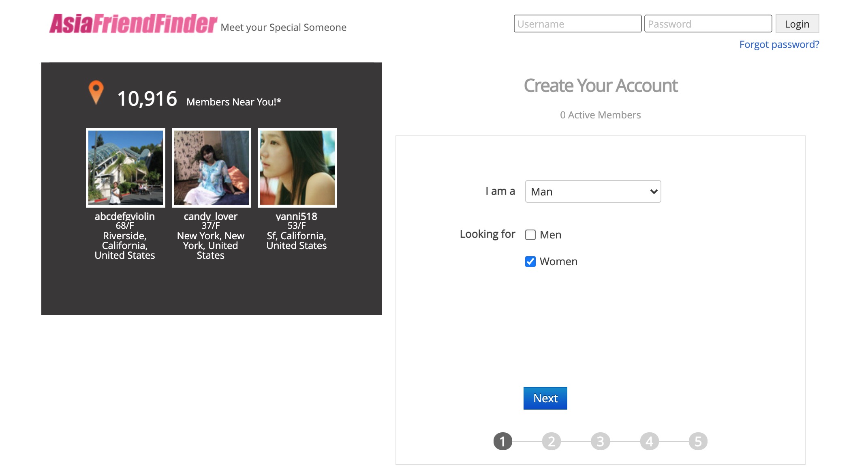Click the 10,916 members count
The width and height of the screenshot is (868, 468).
coord(147,99)
